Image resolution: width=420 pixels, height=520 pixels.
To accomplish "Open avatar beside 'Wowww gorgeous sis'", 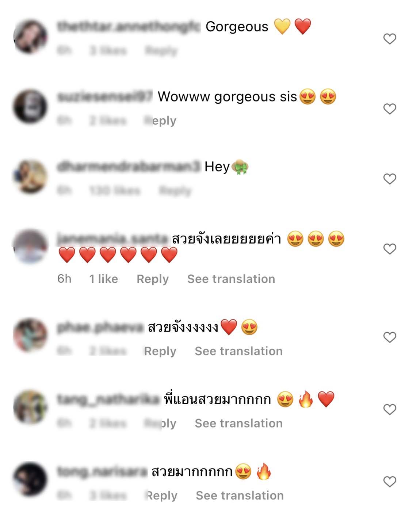I will [30, 107].
